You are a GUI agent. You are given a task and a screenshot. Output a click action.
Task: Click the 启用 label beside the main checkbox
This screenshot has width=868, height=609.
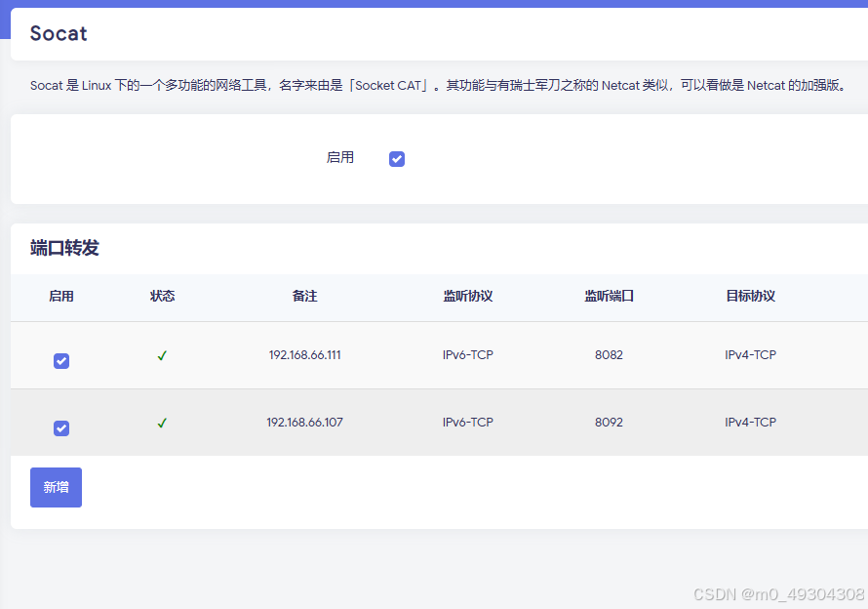[340, 158]
